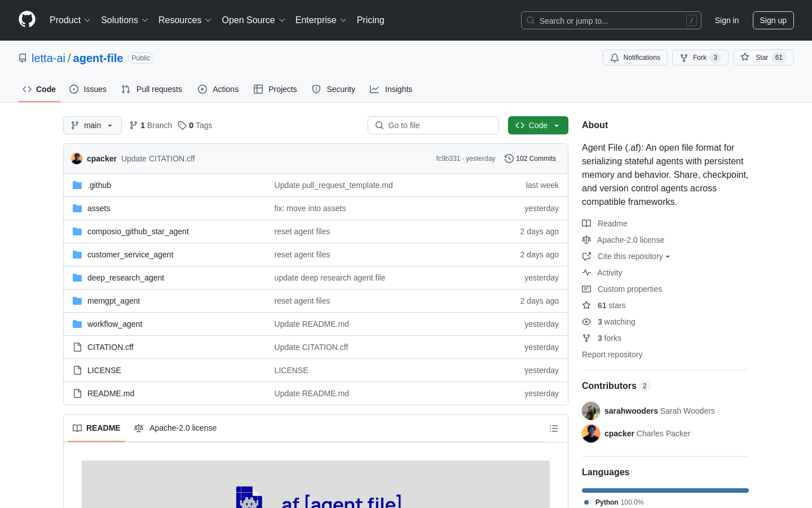The image size is (812, 508).
Task: Open the CITATION.cff file
Action: click(x=111, y=347)
